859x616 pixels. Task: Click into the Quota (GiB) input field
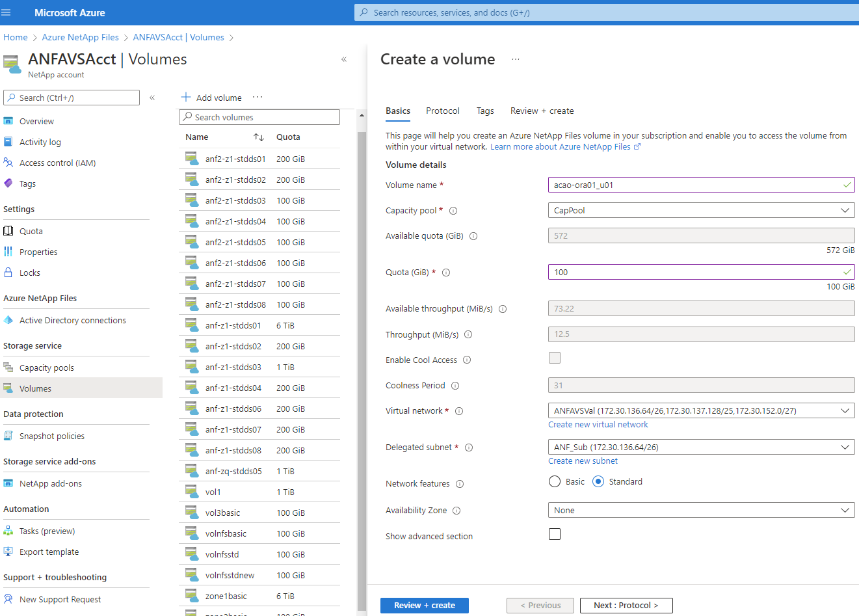tap(694, 273)
